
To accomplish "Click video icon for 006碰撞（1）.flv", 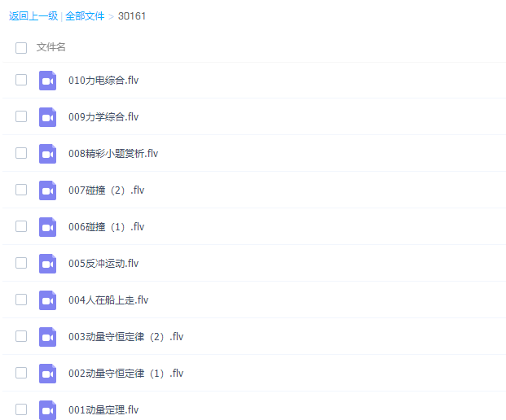I will click(47, 227).
